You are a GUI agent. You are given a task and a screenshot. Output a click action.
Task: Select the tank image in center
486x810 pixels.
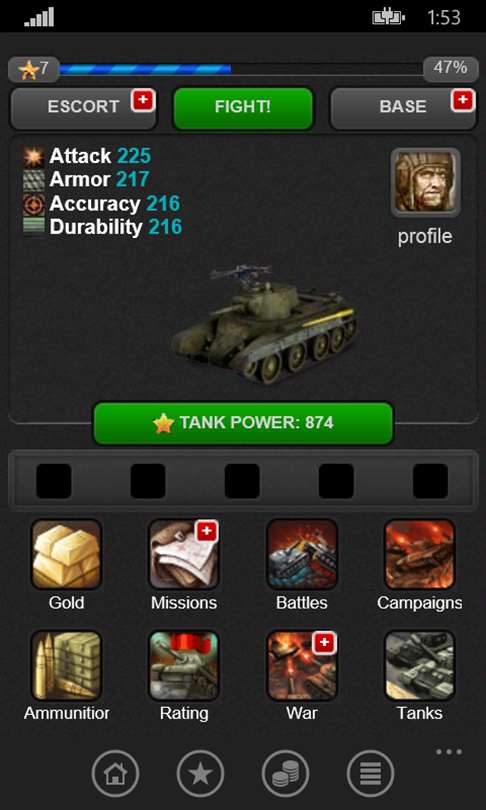pyautogui.click(x=263, y=321)
